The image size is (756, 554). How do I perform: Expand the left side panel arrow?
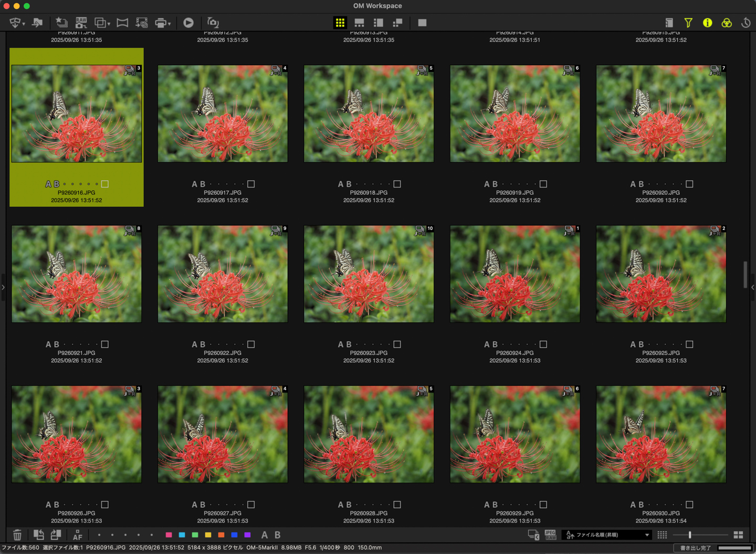pyautogui.click(x=3, y=287)
